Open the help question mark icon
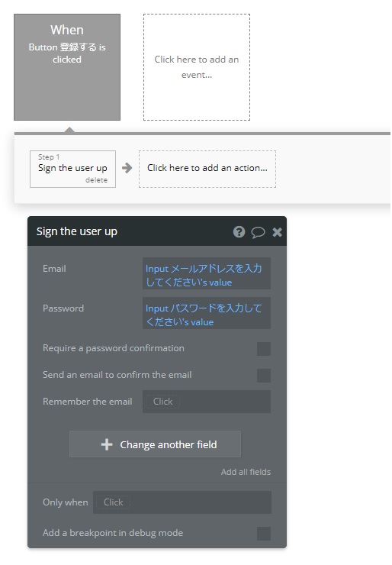 click(239, 231)
